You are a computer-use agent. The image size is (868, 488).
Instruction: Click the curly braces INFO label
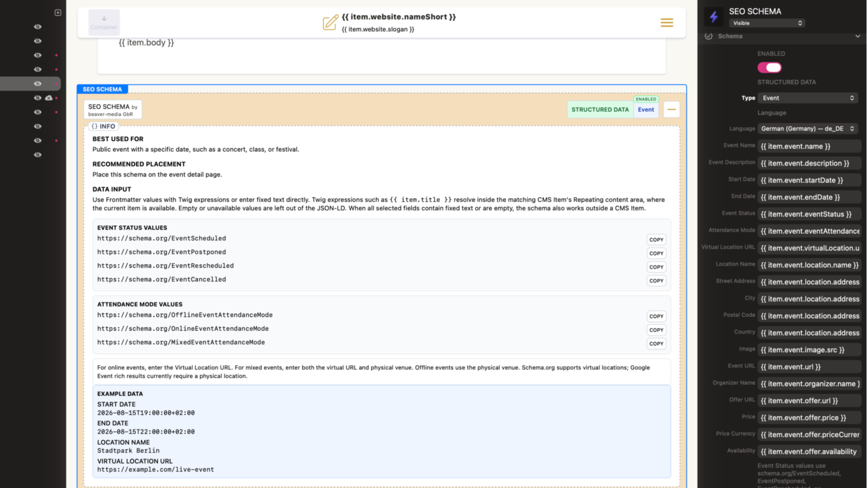[x=103, y=126]
